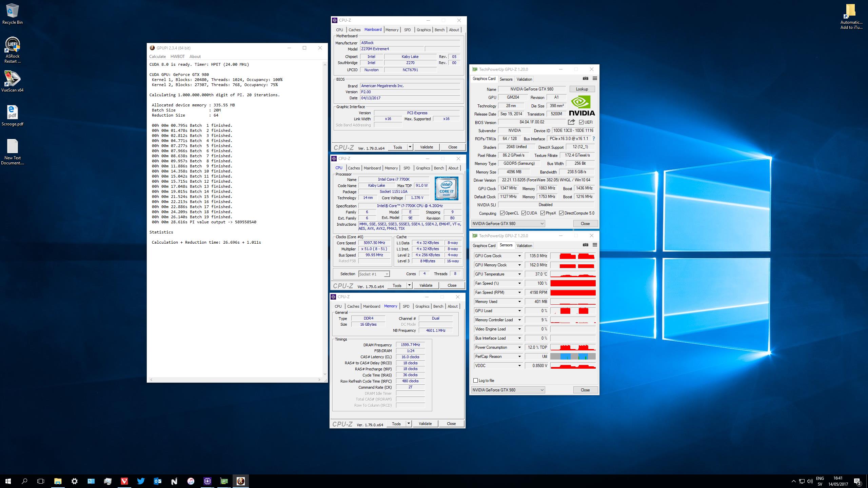
Task: Click the PerfCap Reason color bar graph
Action: (x=573, y=357)
